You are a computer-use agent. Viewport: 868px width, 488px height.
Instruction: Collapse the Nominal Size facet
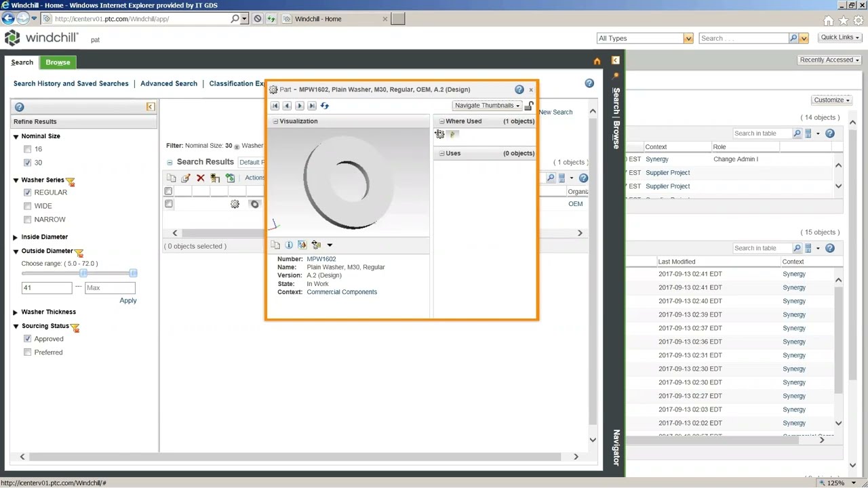click(16, 136)
